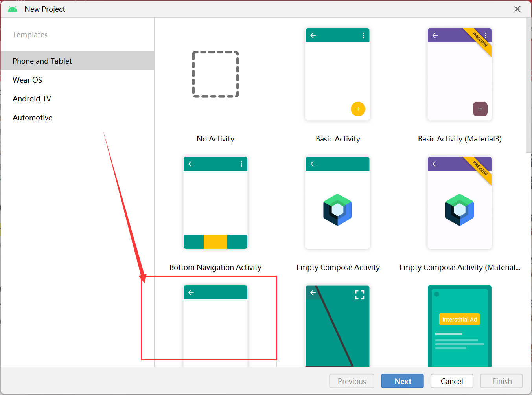Screen dimensions: 532x395
Task: Select the Phone and Tablet template category
Action: tap(77, 61)
